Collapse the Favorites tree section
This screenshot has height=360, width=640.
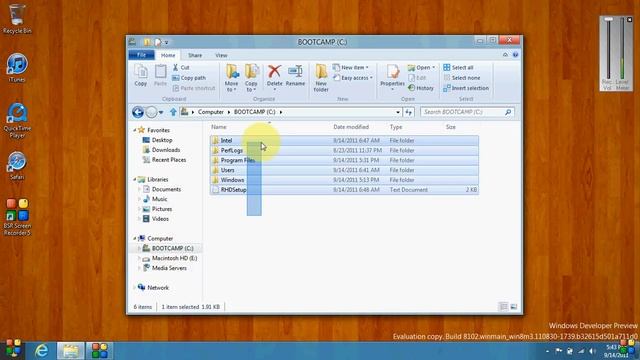(x=135, y=130)
